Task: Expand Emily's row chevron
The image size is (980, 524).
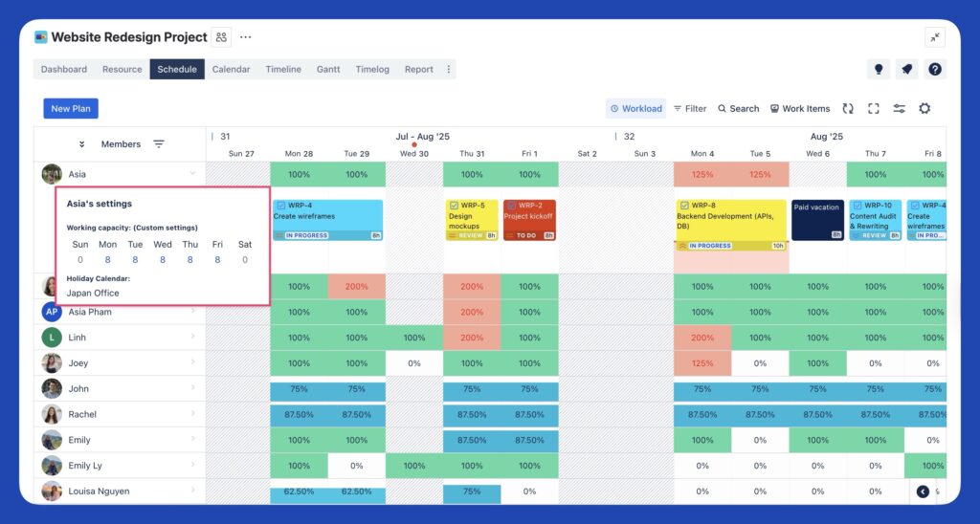Action: point(192,439)
